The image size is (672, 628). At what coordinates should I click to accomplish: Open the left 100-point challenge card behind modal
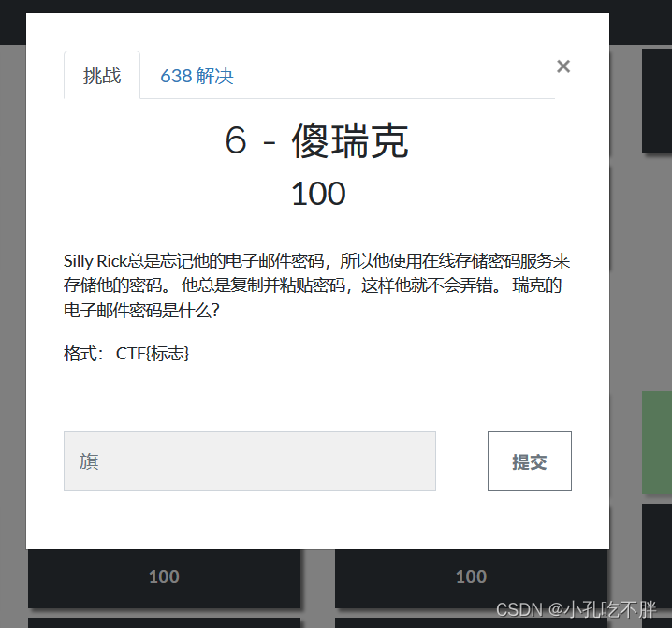[164, 578]
